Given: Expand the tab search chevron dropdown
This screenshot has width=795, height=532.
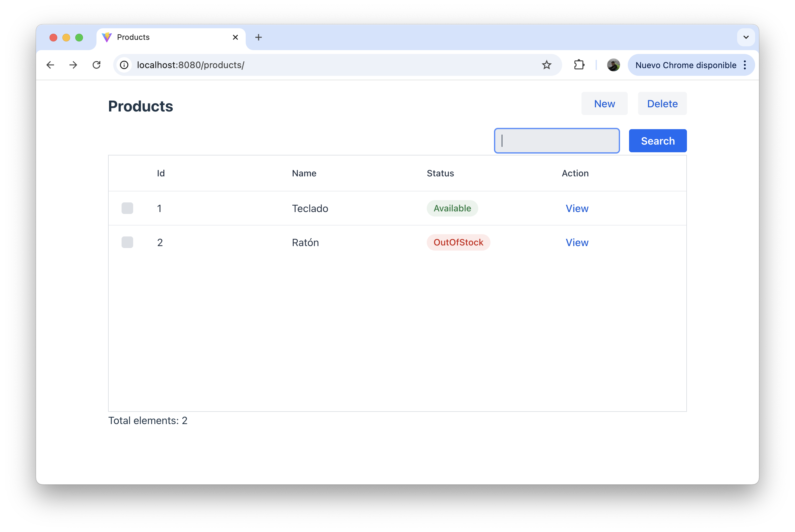Looking at the screenshot, I should click(x=746, y=37).
